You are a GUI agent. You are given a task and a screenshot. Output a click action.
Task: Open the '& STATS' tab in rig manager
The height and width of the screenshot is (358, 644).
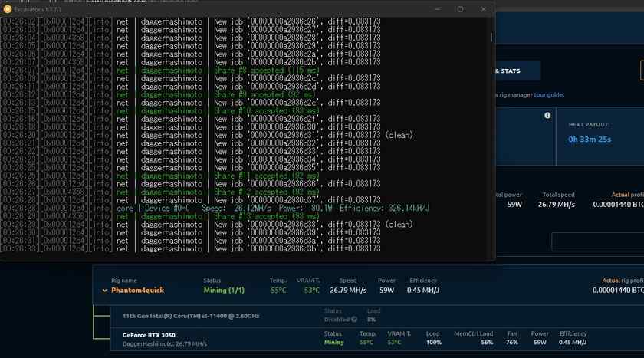pos(517,71)
